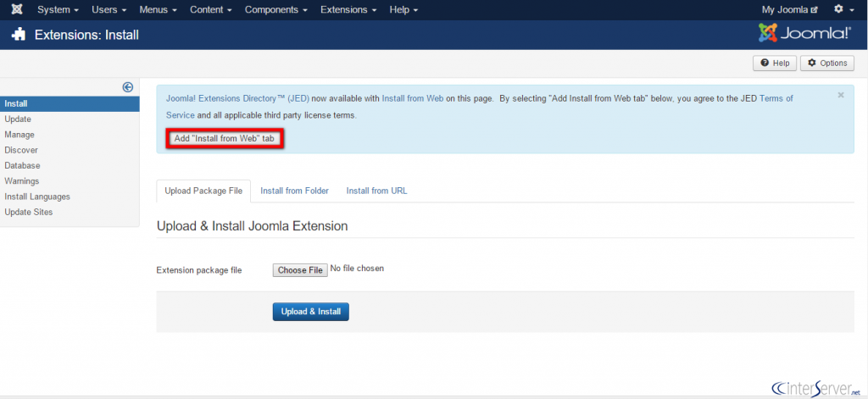Open the Help menu in top bar
Screen dimensions: 868x399
[403, 10]
